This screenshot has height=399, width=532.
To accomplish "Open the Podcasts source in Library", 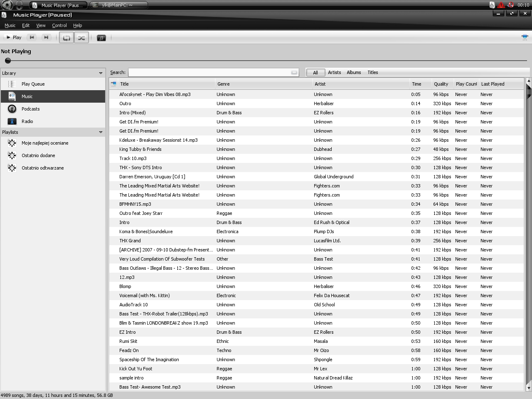I will coord(30,109).
